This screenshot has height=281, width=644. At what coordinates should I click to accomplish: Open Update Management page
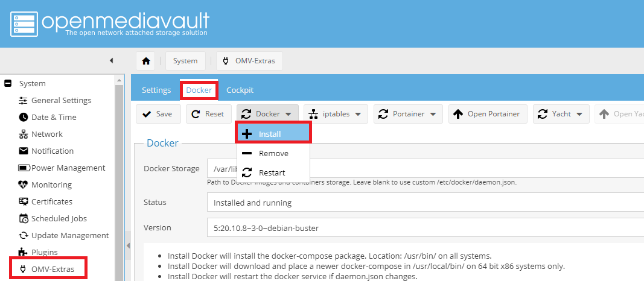click(x=63, y=235)
